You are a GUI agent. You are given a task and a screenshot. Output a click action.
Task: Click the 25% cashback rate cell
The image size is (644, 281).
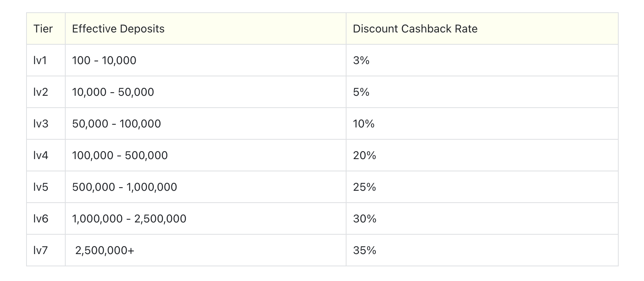click(482, 187)
